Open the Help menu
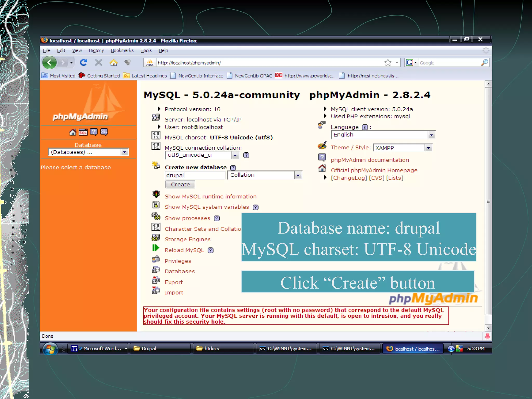Viewport: 532px width, 399px height. pyautogui.click(x=163, y=51)
